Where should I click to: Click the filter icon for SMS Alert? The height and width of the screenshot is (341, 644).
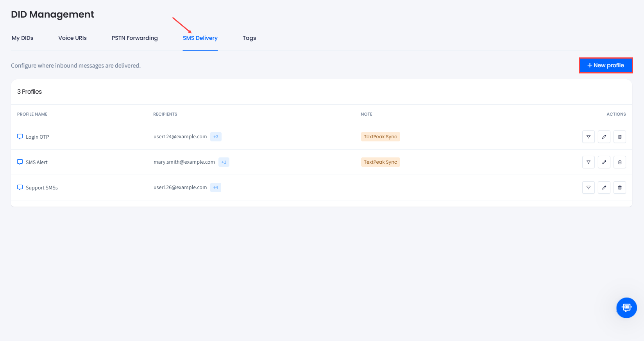tap(588, 162)
